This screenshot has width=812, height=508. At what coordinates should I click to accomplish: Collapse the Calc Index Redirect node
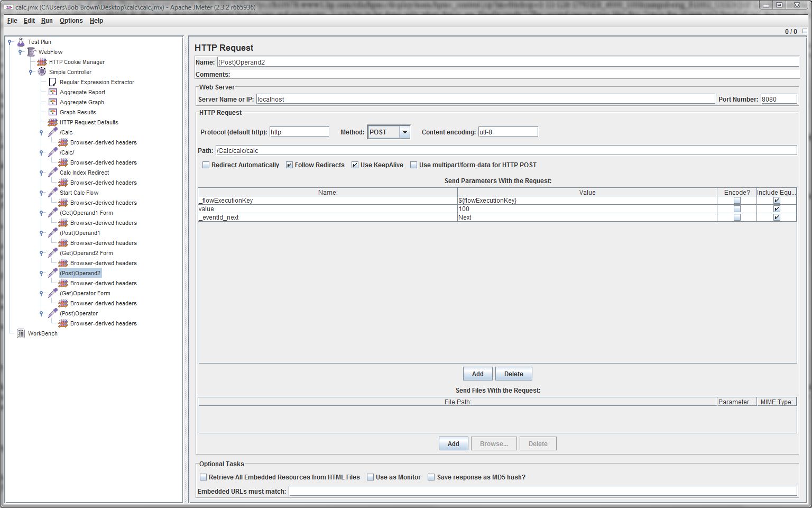pyautogui.click(x=41, y=173)
